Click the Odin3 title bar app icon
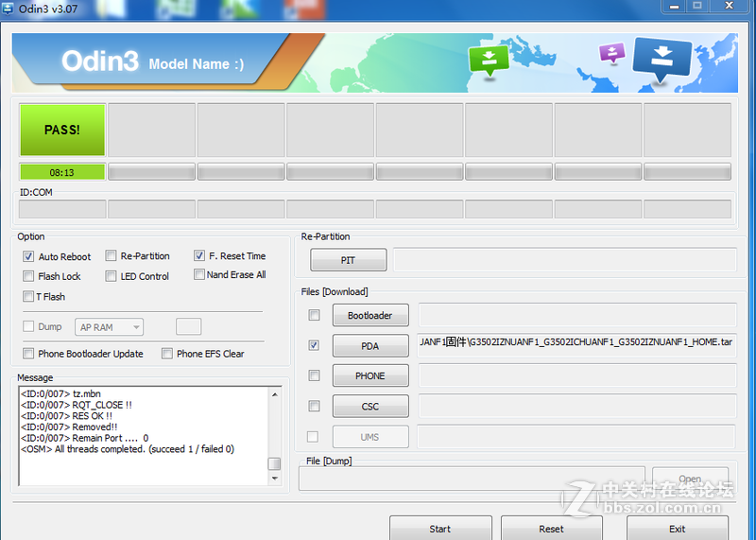 pyautogui.click(x=8, y=9)
